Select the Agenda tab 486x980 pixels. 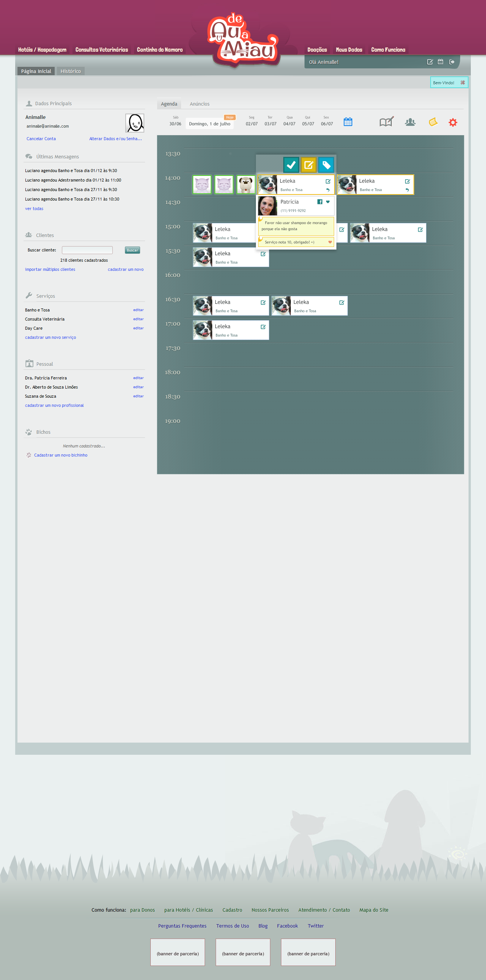click(x=169, y=104)
